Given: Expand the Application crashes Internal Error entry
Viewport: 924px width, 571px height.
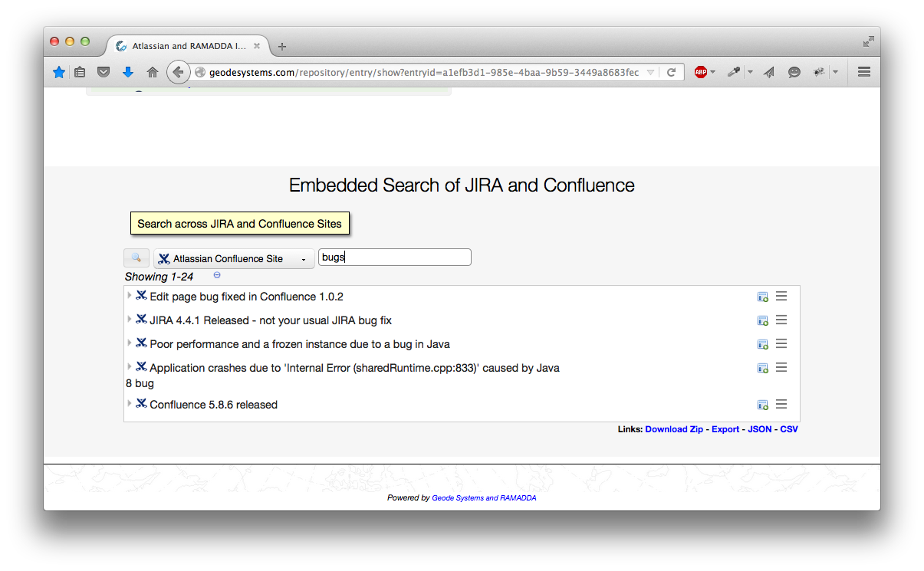Looking at the screenshot, I should pyautogui.click(x=130, y=366).
